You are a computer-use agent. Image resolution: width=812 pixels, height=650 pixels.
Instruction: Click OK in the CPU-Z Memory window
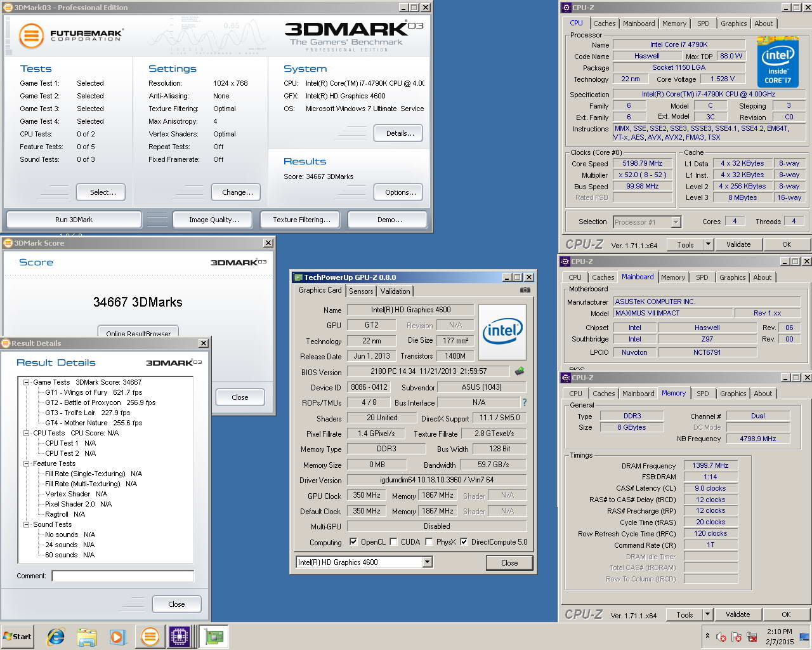click(786, 614)
